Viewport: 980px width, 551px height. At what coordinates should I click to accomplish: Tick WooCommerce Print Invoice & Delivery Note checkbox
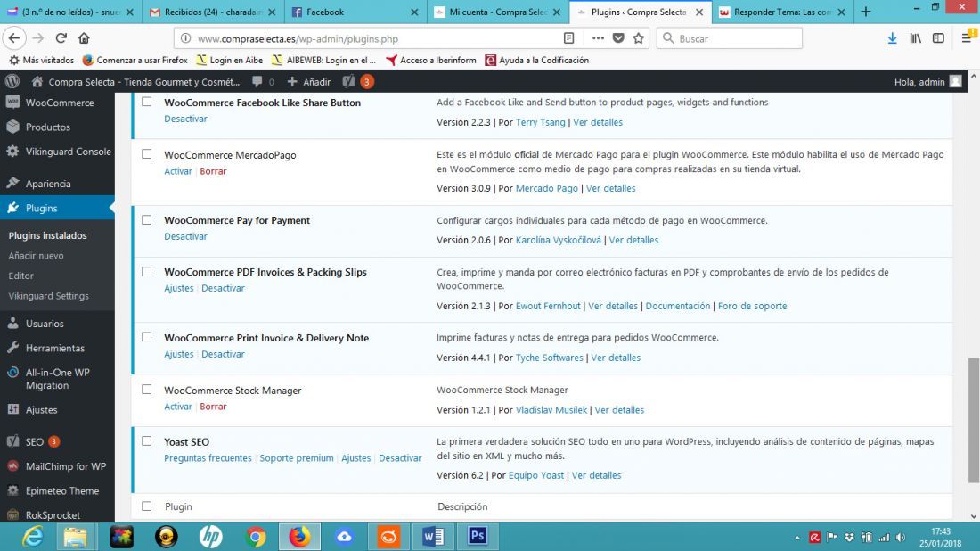(146, 336)
